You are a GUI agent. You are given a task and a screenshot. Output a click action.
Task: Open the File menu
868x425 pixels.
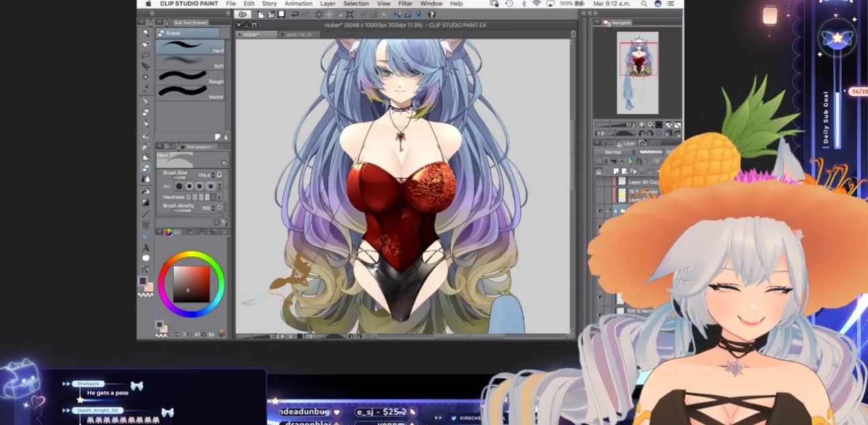point(231,4)
